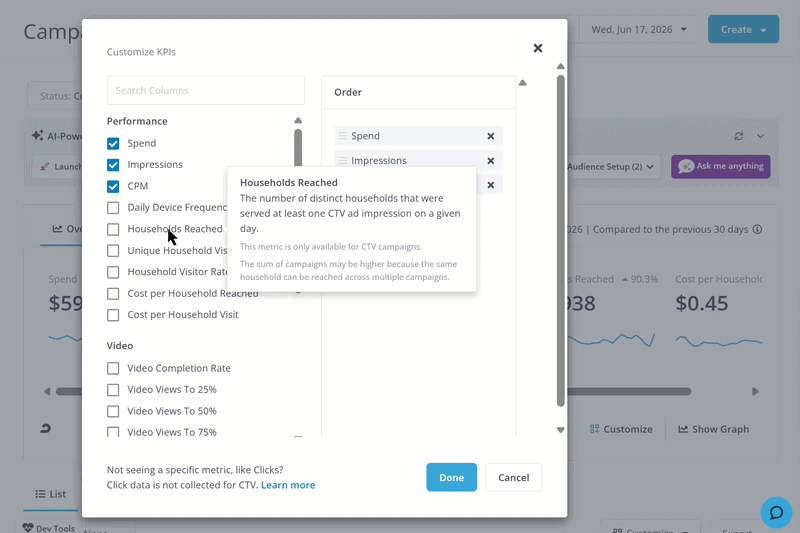Viewport: 800px width, 533px height.
Task: Click in the Search Columns field
Action: pyautogui.click(x=206, y=90)
